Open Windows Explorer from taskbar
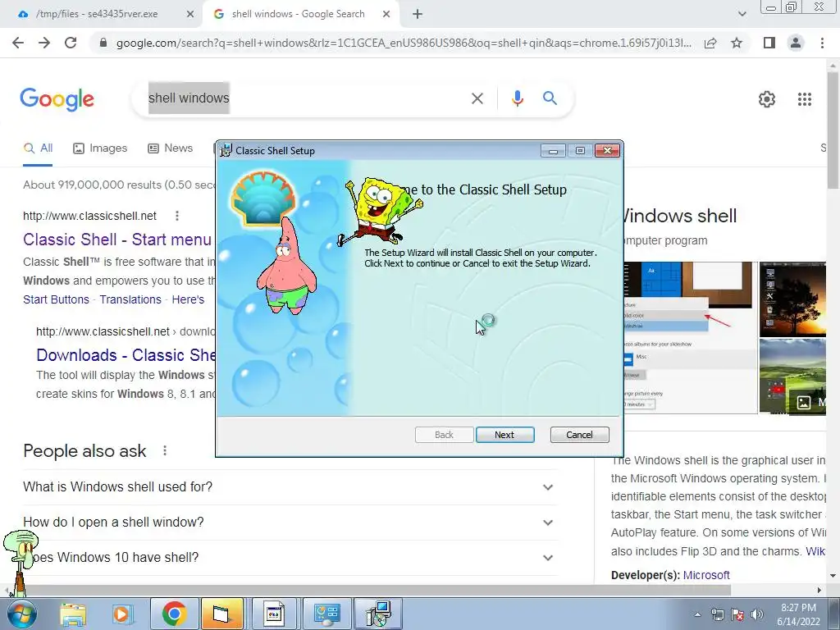 [73, 614]
